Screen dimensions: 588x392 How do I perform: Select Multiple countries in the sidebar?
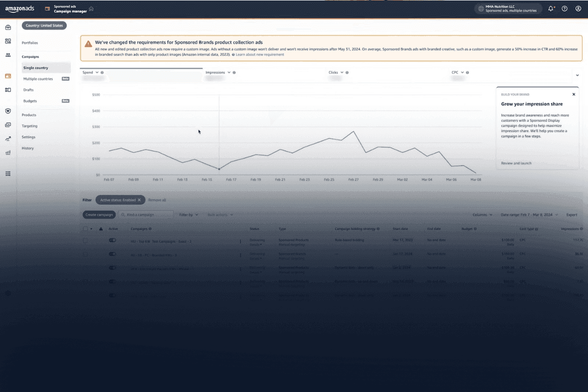click(x=38, y=79)
